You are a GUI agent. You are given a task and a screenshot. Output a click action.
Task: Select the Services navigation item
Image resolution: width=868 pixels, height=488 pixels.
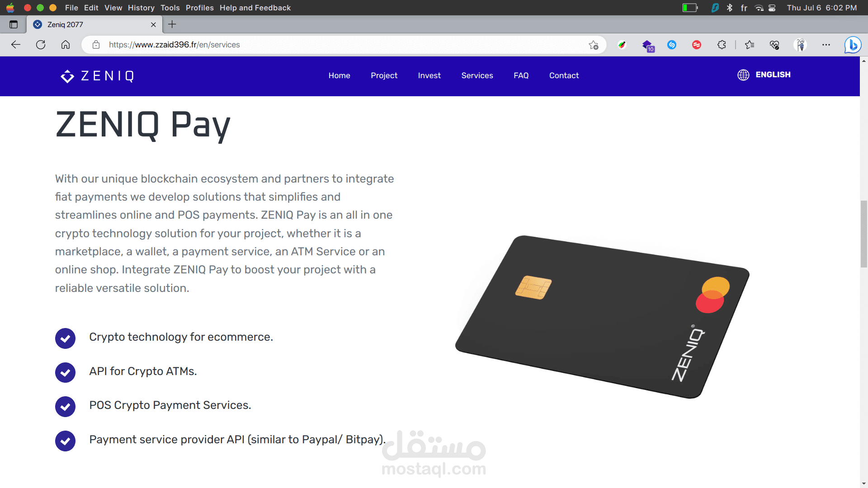pyautogui.click(x=477, y=75)
